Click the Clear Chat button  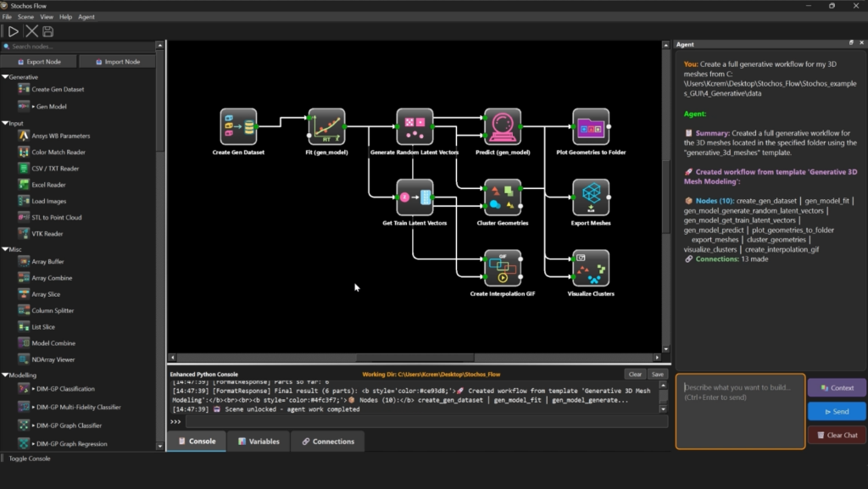pyautogui.click(x=837, y=435)
